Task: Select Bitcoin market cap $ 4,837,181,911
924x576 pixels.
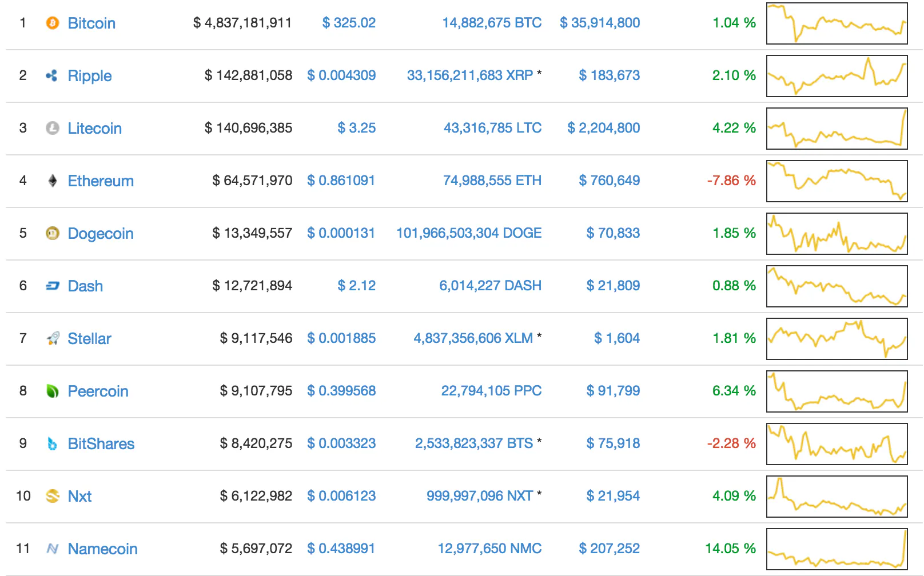Action: (242, 23)
